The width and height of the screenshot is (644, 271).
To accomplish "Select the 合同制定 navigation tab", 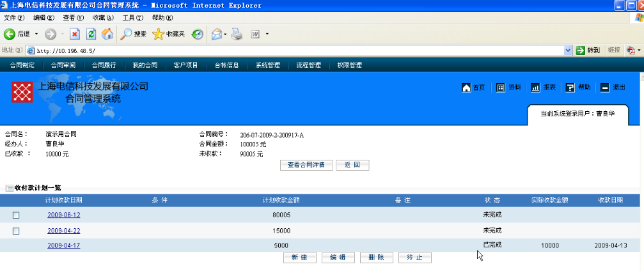I will [22, 65].
